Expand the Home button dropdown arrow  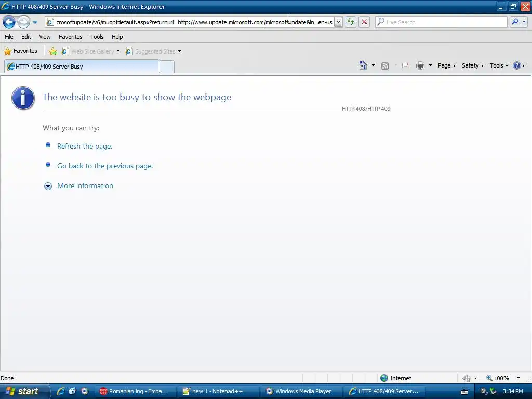point(373,65)
